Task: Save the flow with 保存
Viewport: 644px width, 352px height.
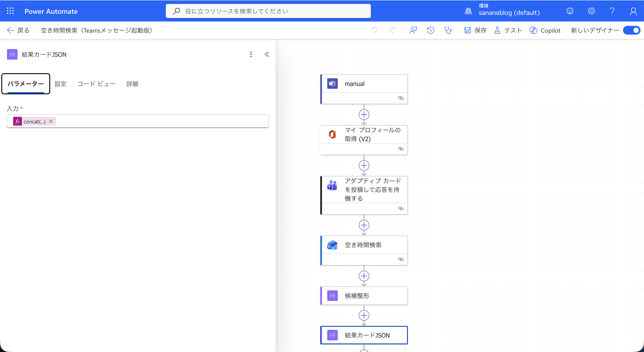Action: 475,30
